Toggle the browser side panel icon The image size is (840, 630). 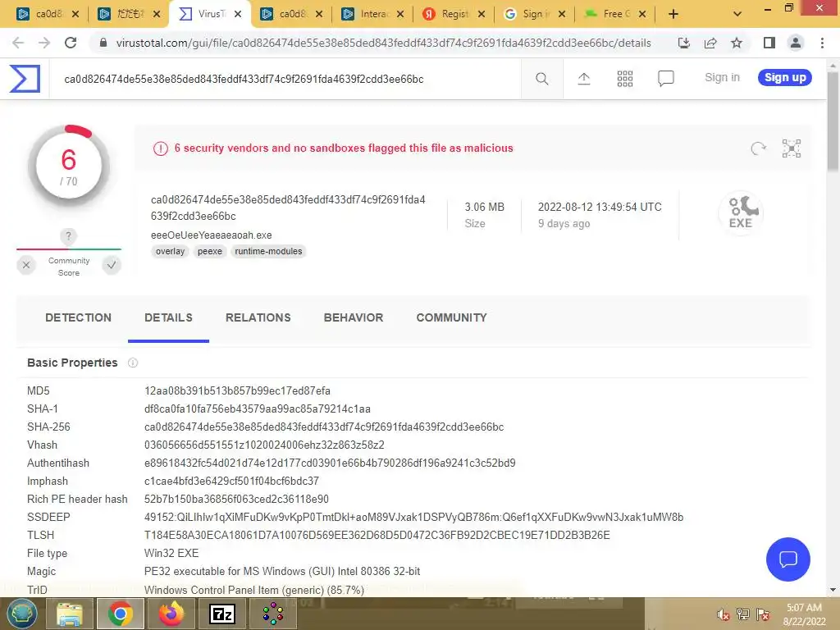[769, 43]
